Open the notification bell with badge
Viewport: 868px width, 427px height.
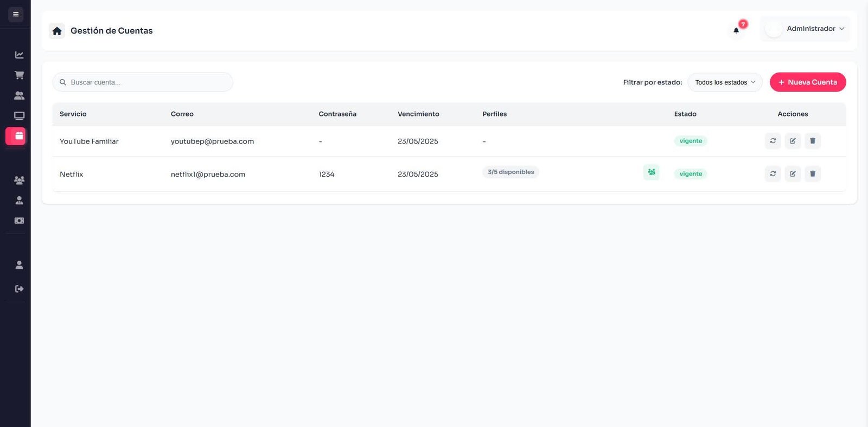pyautogui.click(x=736, y=30)
